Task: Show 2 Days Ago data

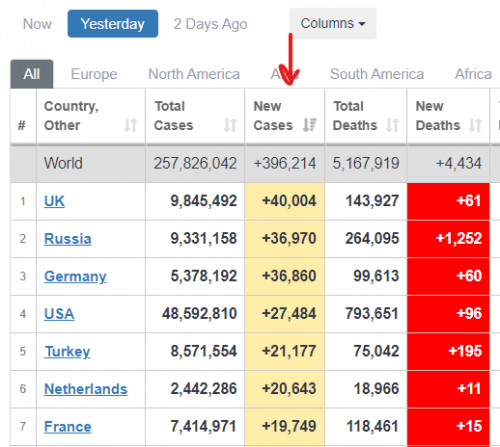Action: [210, 24]
